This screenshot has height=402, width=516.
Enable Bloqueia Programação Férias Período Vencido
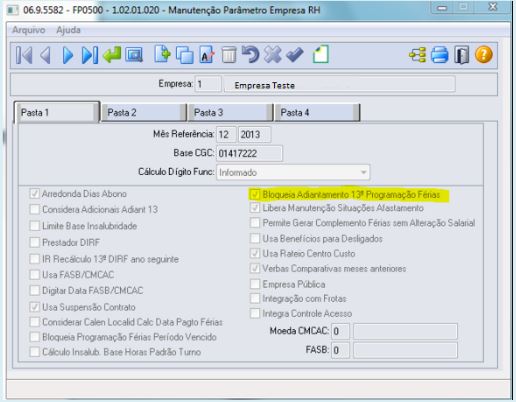point(35,337)
